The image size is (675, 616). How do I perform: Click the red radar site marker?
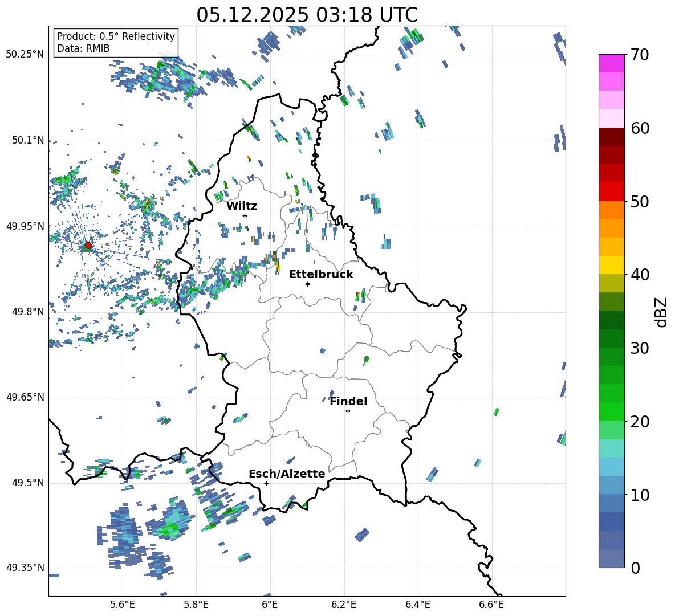tap(88, 246)
